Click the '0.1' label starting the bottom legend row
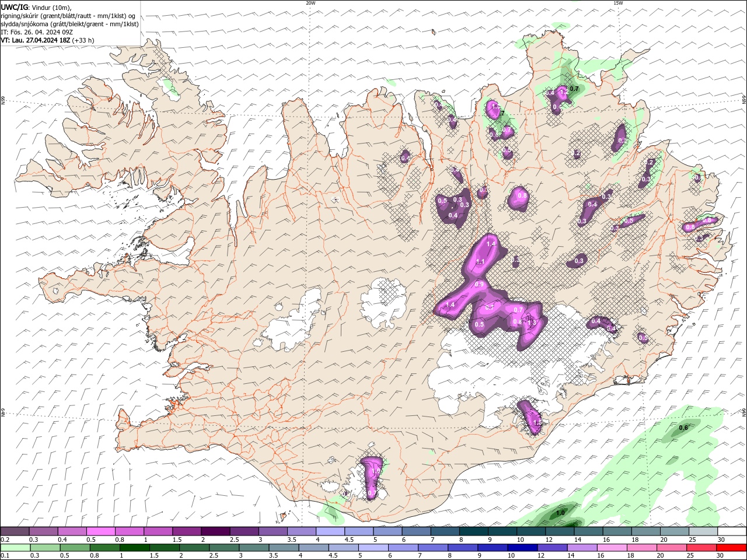Viewport: 747px width, 560px height. point(5,556)
